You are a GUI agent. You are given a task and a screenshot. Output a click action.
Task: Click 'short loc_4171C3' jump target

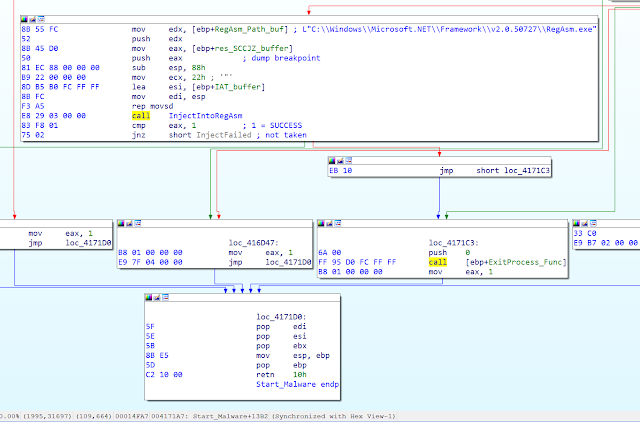click(x=513, y=171)
